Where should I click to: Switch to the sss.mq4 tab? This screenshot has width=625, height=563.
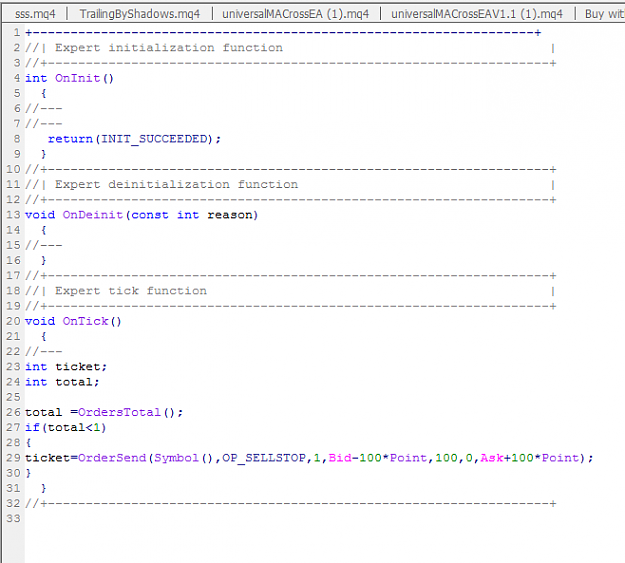pos(35,14)
